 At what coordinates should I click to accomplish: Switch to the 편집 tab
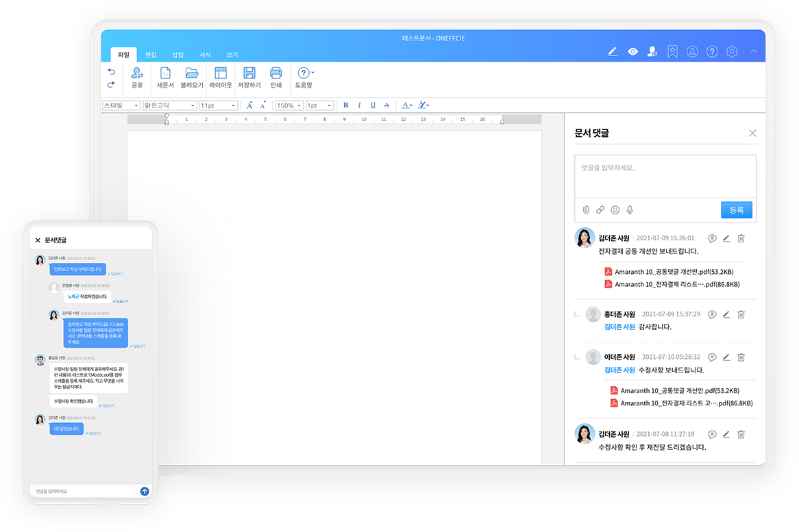151,55
